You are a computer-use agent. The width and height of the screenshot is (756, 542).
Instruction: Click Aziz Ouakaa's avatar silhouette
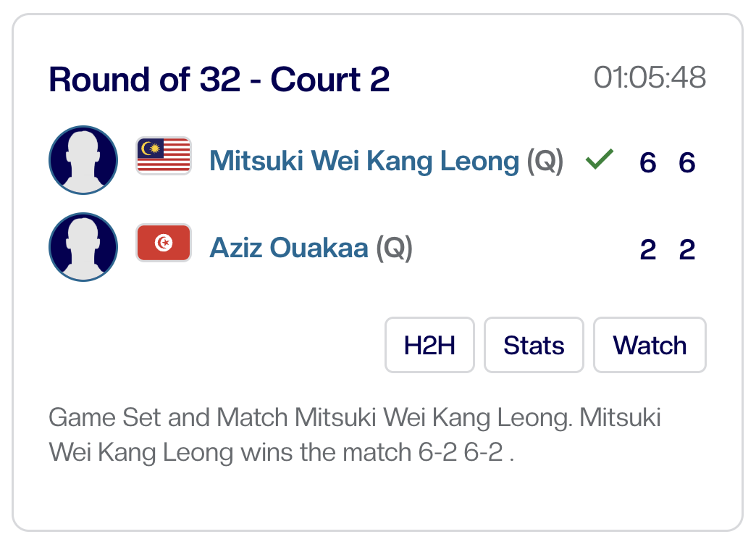83,247
